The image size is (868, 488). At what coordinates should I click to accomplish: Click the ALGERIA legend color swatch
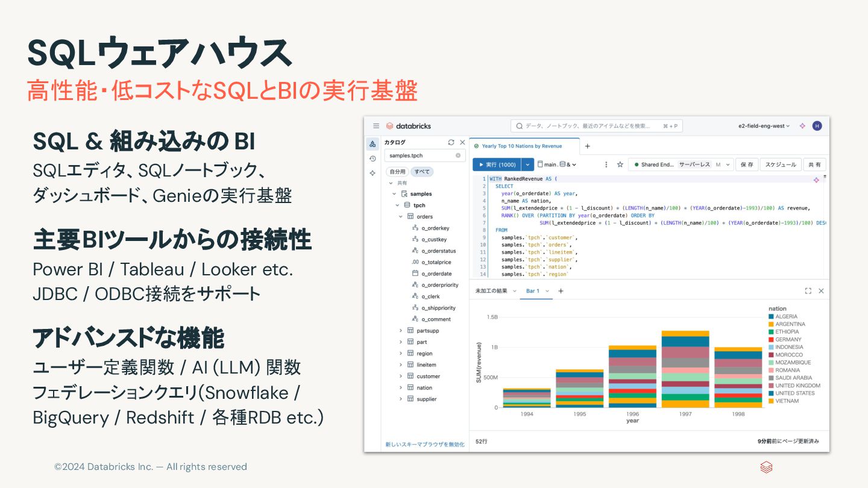[x=771, y=316]
